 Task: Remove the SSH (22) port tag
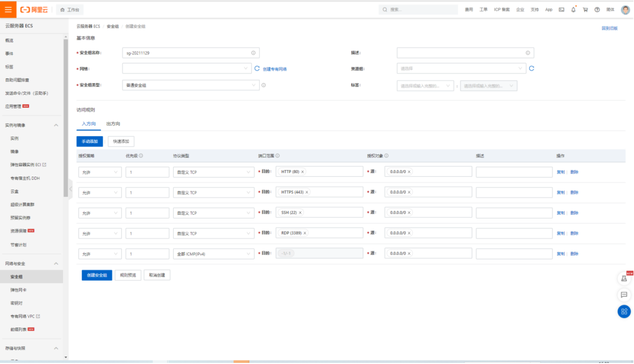click(x=300, y=213)
